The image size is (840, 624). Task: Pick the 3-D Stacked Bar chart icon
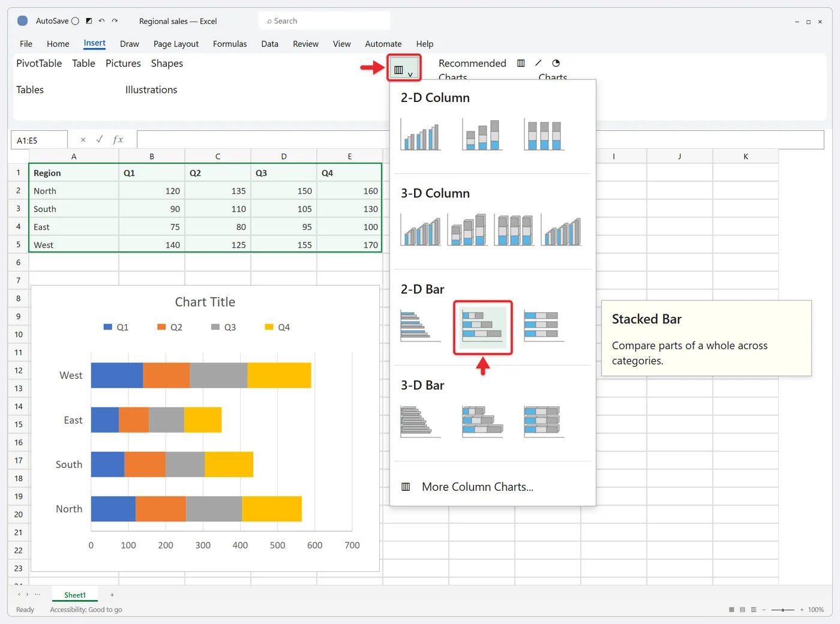[x=482, y=422]
